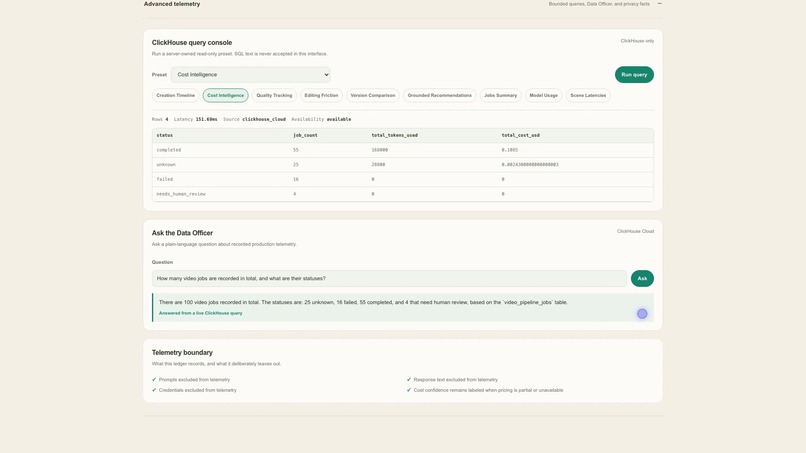The width and height of the screenshot is (806, 453).
Task: Click the failed status cell
Action: (x=164, y=179)
